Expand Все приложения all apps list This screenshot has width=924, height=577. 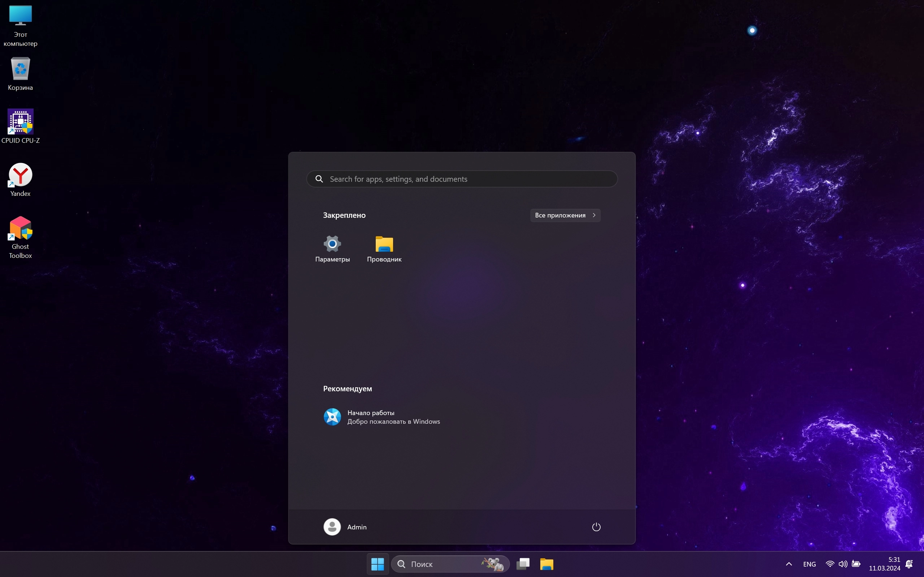[x=565, y=215]
